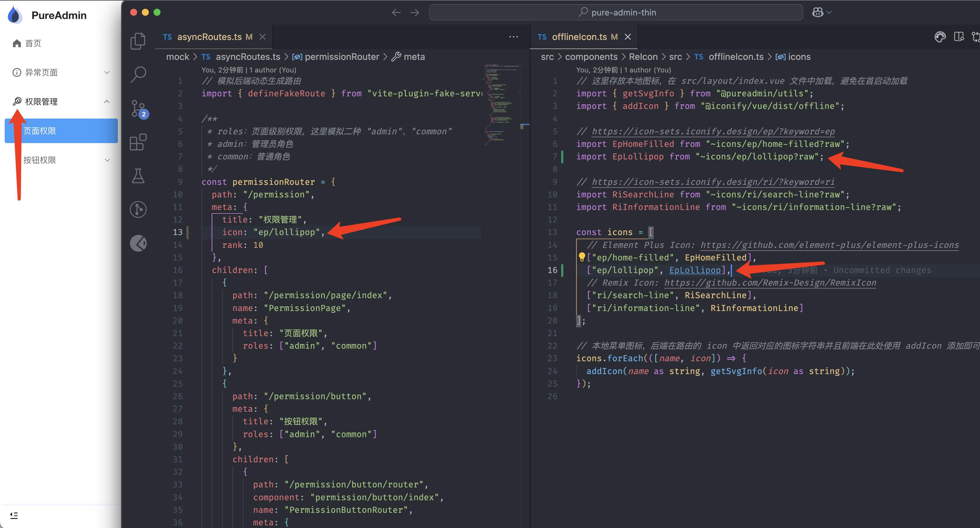
Task: Open the Explorer files icon in activity bar
Action: (x=138, y=41)
